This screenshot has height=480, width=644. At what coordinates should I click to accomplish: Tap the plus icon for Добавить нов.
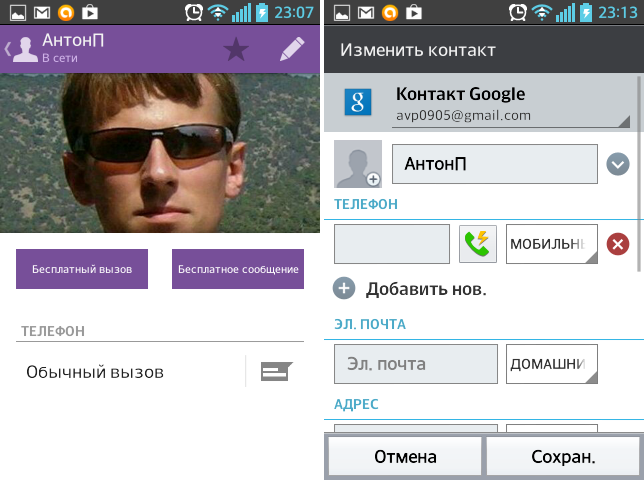tap(344, 289)
